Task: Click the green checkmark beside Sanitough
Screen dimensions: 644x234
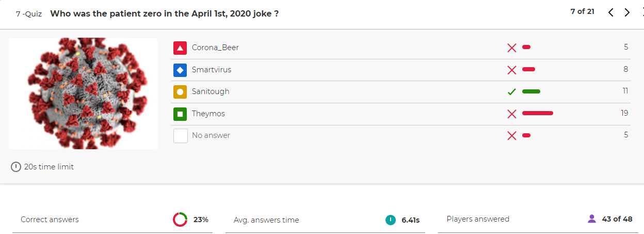Action: tap(511, 92)
